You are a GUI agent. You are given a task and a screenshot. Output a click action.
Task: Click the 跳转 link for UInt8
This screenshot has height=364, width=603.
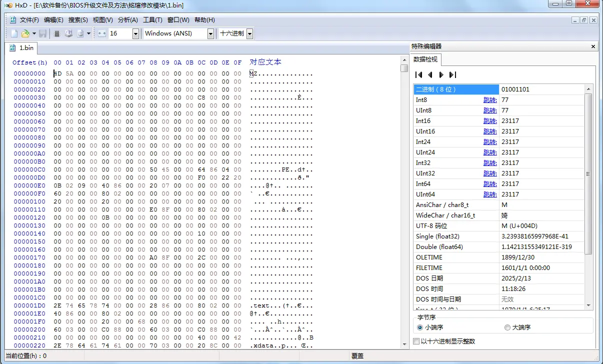490,110
